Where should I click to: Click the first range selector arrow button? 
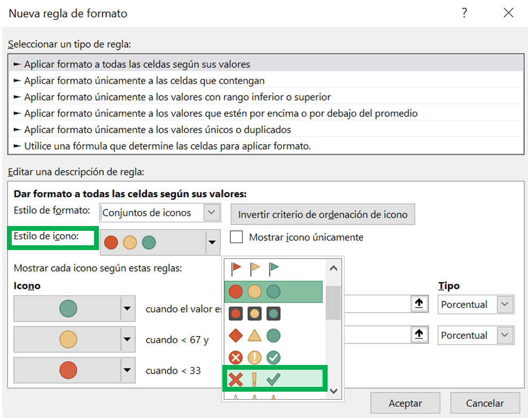(419, 304)
